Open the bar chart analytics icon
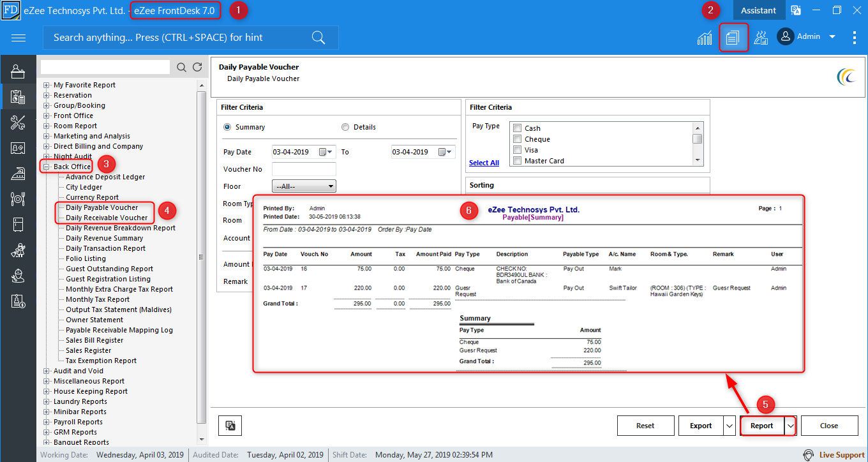Viewport: 868px width, 462px height. coord(705,38)
